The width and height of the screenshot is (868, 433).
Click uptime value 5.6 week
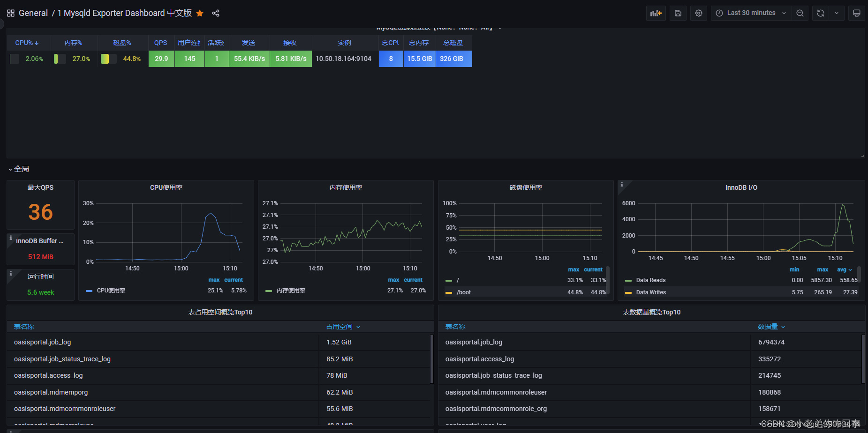41,292
